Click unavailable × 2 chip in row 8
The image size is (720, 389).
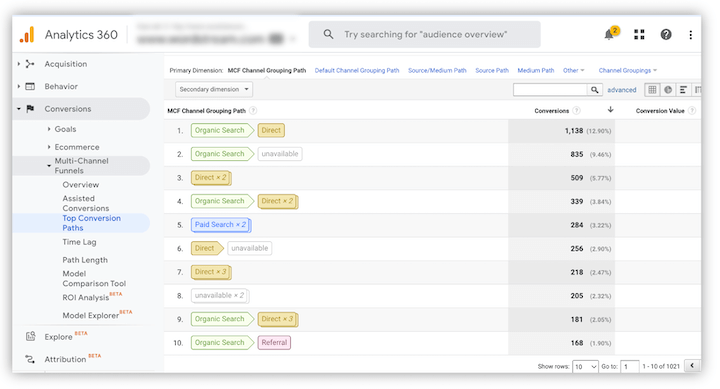220,295
